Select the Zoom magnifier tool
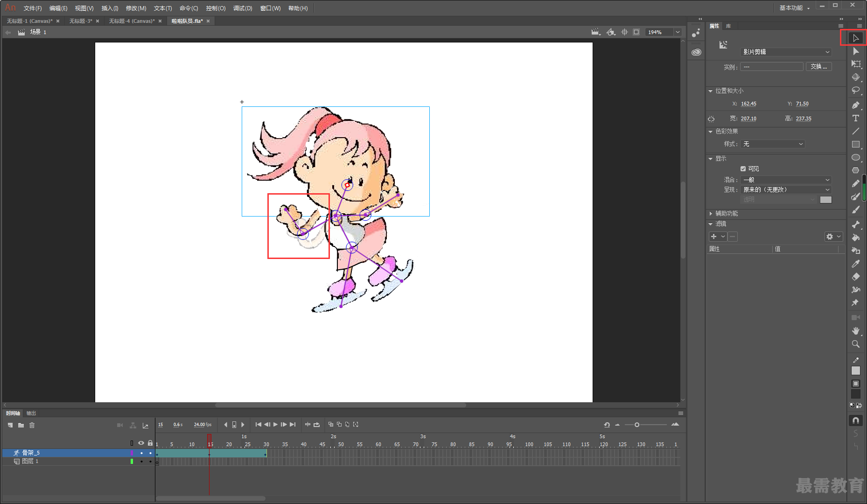Viewport: 867px width, 504px height. 855,344
